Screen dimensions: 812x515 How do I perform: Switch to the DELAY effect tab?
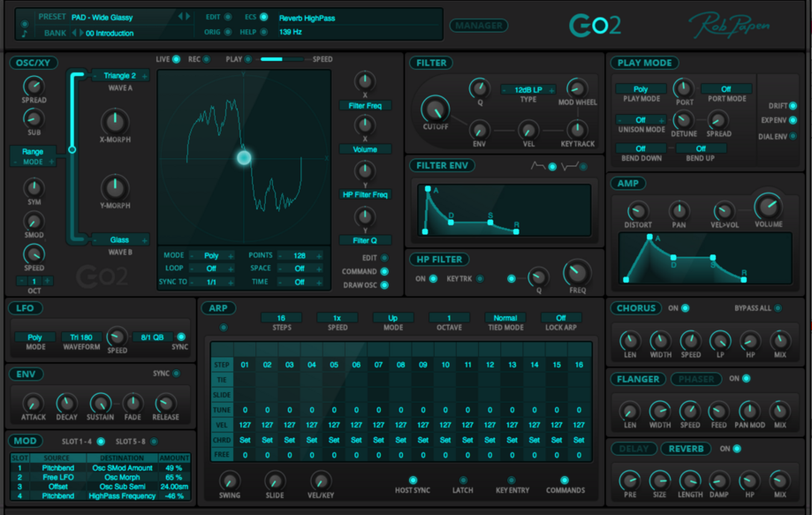pyautogui.click(x=633, y=449)
